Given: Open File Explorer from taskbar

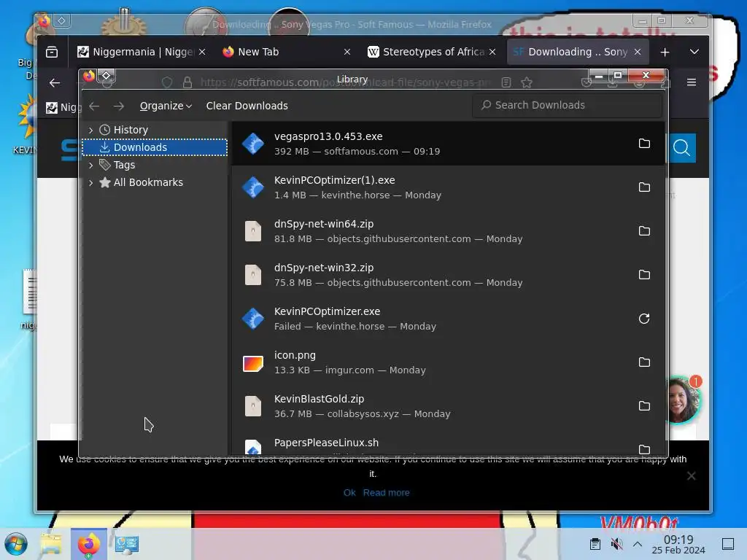Looking at the screenshot, I should click(51, 544).
